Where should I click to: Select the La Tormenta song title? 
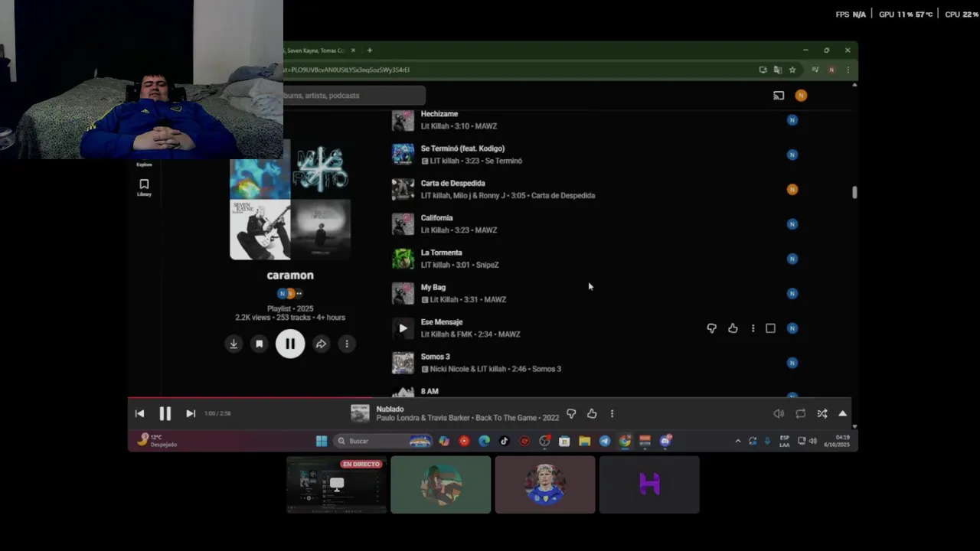point(441,253)
